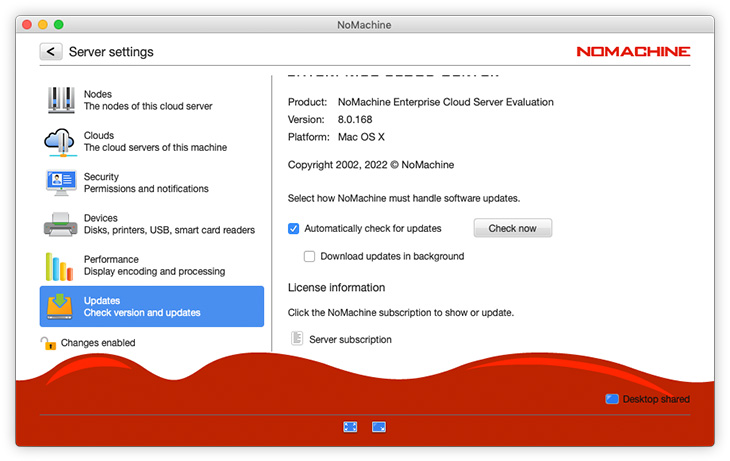This screenshot has width=730, height=461.
Task: Select the Updates download icon
Action: 60,306
